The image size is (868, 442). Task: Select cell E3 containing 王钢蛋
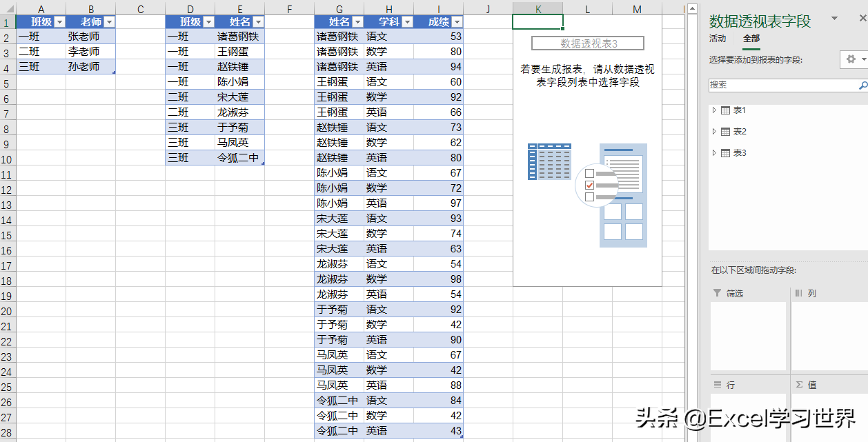pos(240,51)
